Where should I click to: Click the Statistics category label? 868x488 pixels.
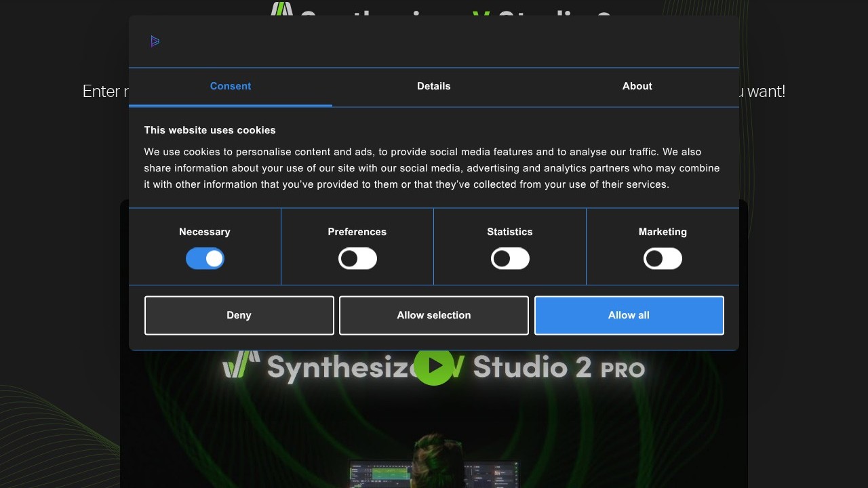[x=510, y=232]
